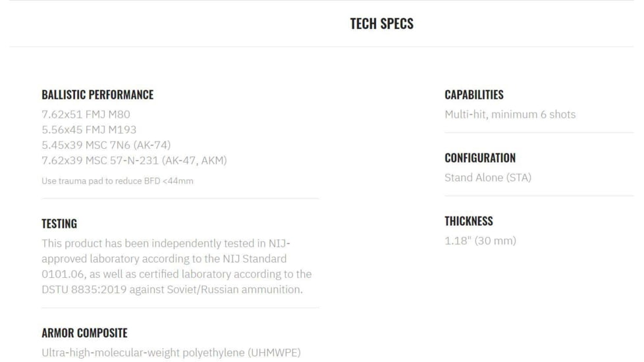Click the 7.62x39 MSC 57-N-231 entry

pyautogui.click(x=134, y=160)
